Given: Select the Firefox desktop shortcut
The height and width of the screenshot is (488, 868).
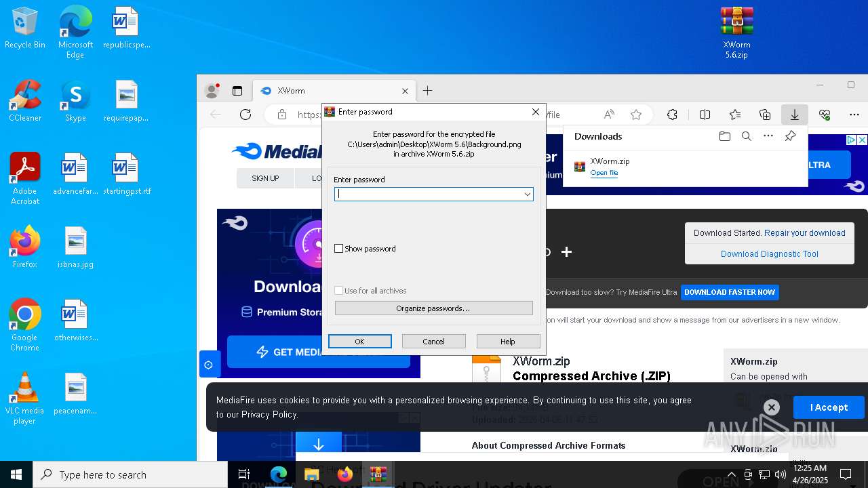Looking at the screenshot, I should [25, 247].
